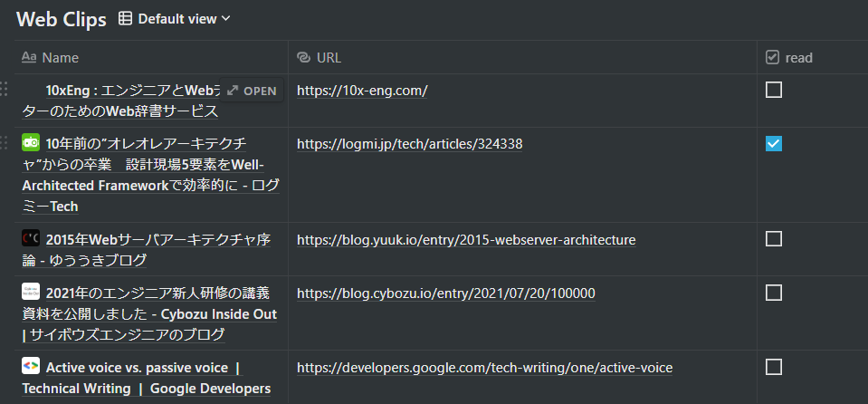Open the https://10x-eng.com/ link
This screenshot has width=868, height=404.
point(362,91)
